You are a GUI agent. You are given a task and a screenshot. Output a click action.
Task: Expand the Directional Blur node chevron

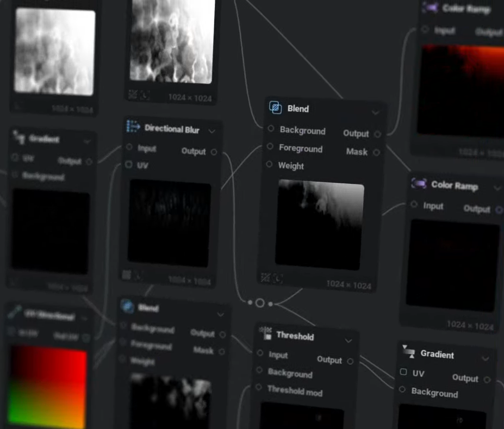tap(211, 131)
